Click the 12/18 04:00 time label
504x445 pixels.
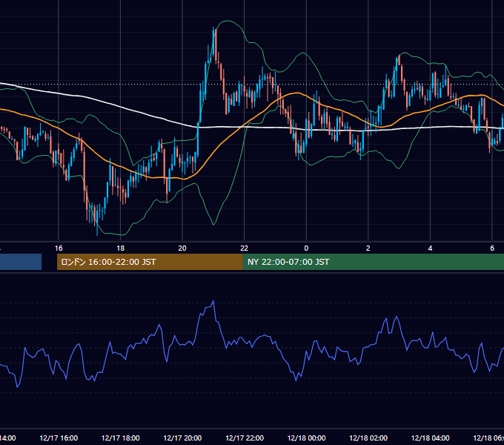point(431,438)
